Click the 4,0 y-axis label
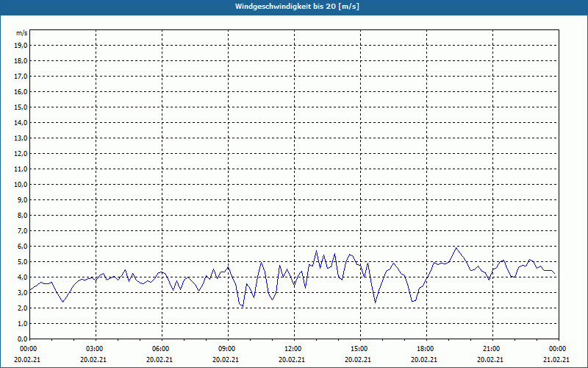 point(22,277)
